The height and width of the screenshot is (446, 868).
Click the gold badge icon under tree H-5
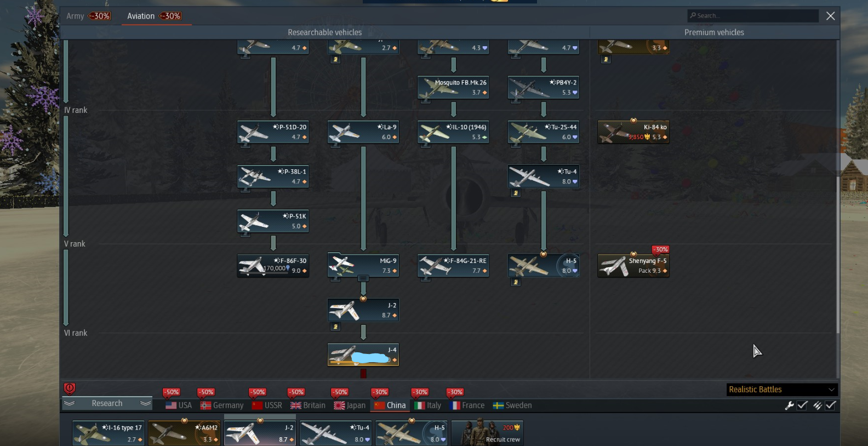coord(516,282)
